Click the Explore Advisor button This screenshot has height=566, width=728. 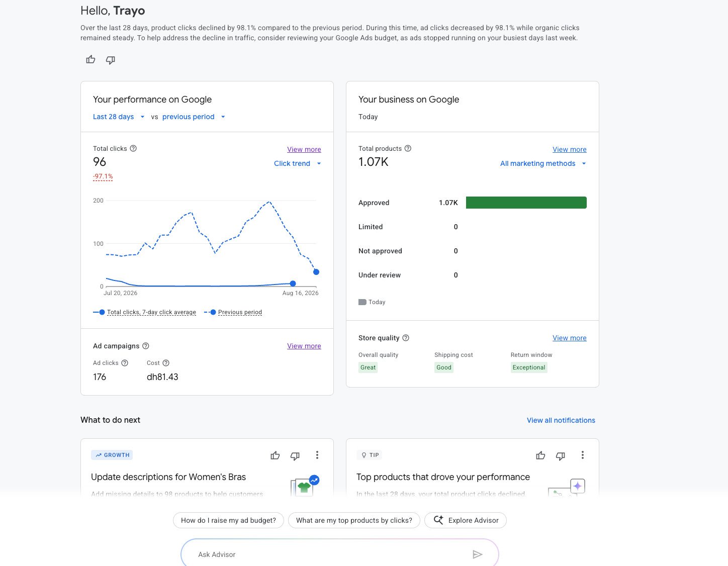click(x=466, y=520)
